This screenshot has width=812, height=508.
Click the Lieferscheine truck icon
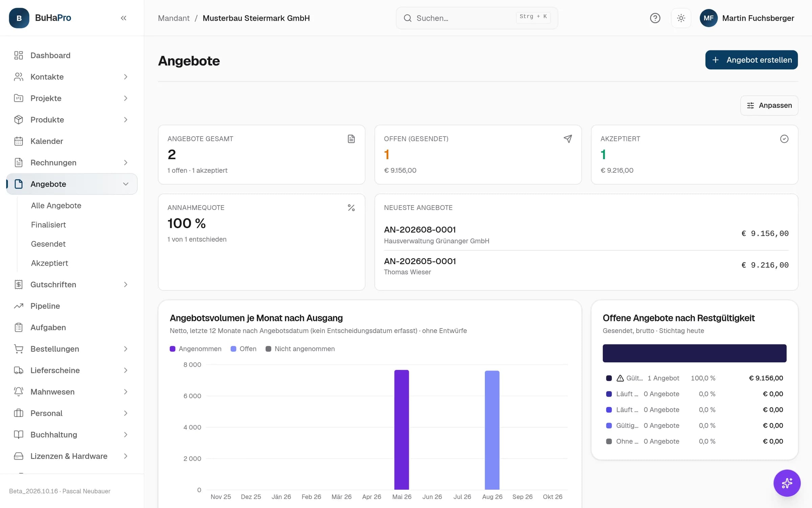pos(19,370)
